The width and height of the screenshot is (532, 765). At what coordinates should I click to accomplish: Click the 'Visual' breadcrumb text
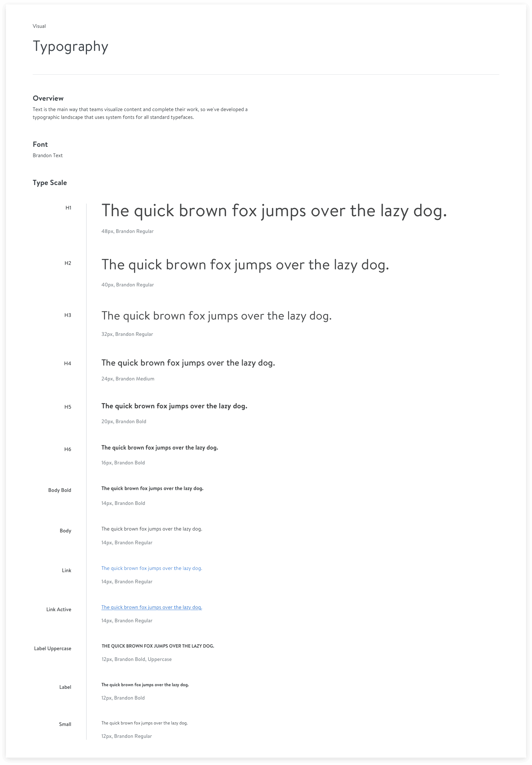click(39, 26)
